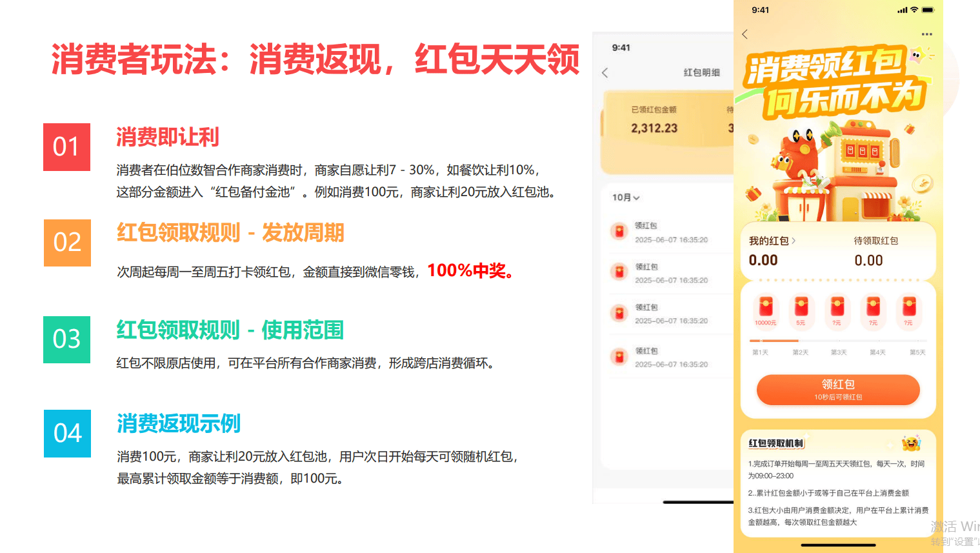The image size is (980, 553).
Task: Tap the 5元 red envelope icon
Action: tap(801, 310)
